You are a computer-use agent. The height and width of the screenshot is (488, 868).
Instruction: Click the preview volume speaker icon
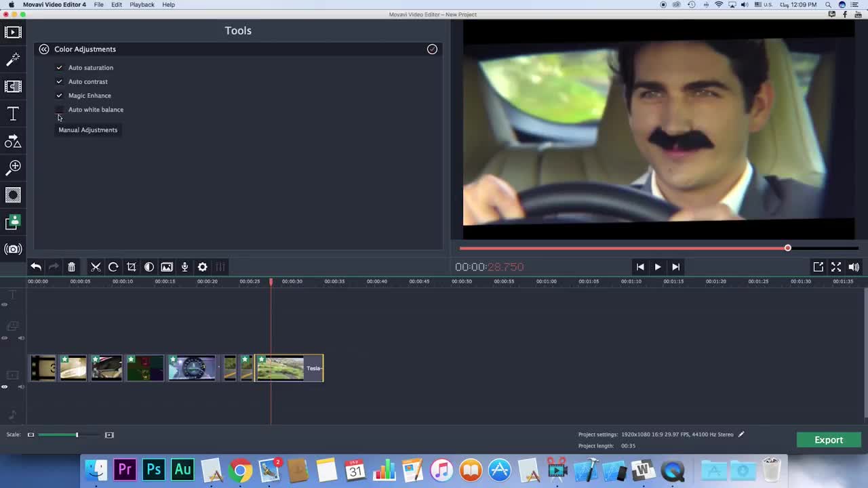(x=854, y=267)
